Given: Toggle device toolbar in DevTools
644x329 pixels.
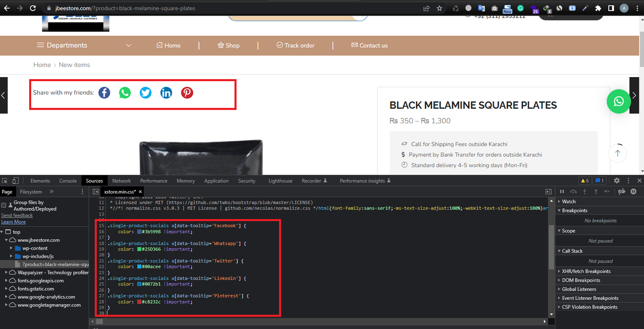Looking at the screenshot, I should coord(16,180).
